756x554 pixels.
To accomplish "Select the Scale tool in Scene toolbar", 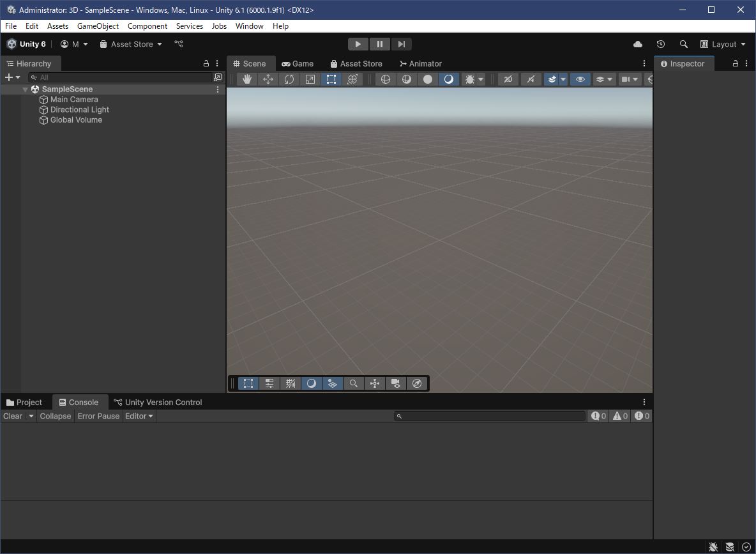I will click(310, 79).
